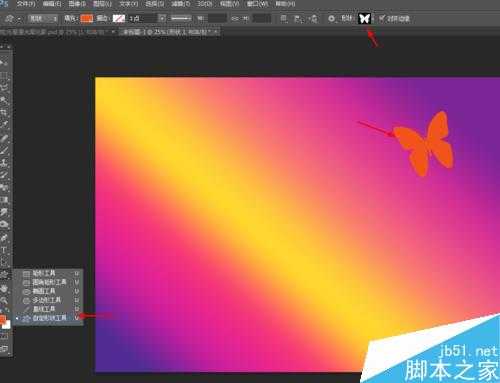Image resolution: width=500 pixels, height=383 pixels.
Task: Select the Rectangular Marquee tool
Action: pos(4,76)
